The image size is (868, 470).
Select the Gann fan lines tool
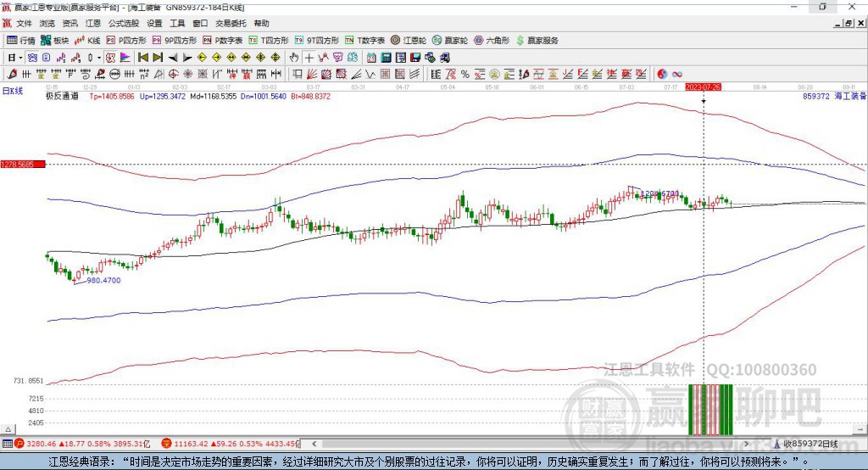click(312, 75)
